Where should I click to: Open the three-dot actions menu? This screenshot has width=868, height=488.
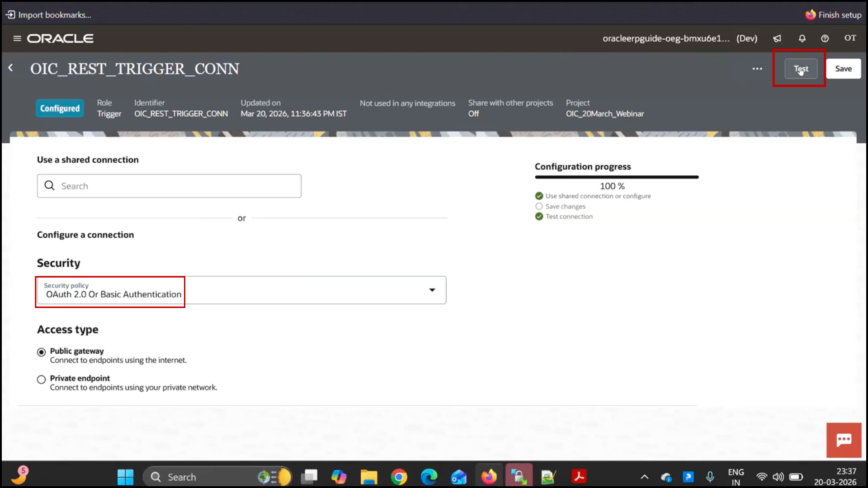coord(757,69)
